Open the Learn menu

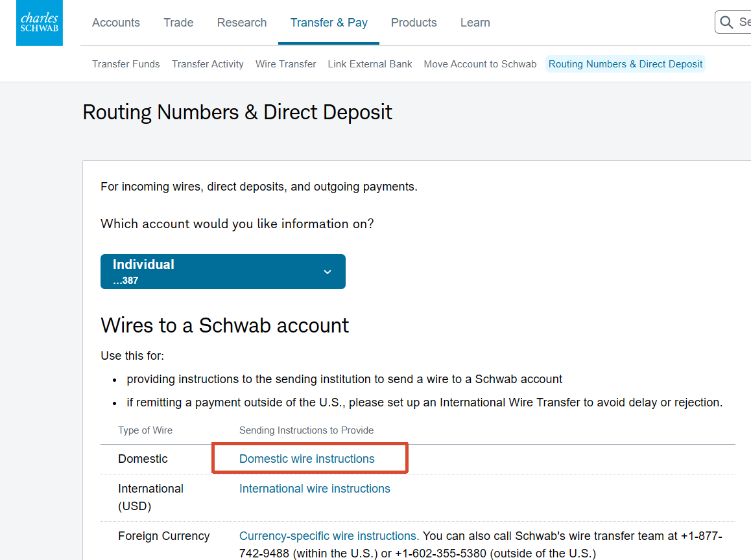[475, 23]
